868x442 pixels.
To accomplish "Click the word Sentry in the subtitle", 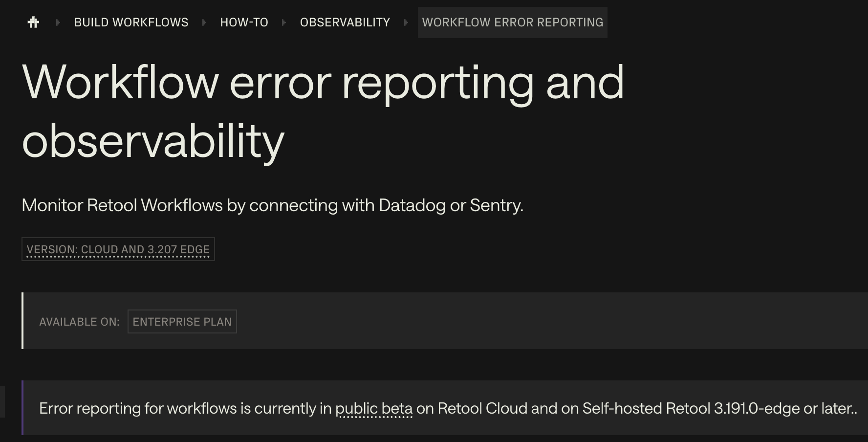I will click(x=495, y=205).
